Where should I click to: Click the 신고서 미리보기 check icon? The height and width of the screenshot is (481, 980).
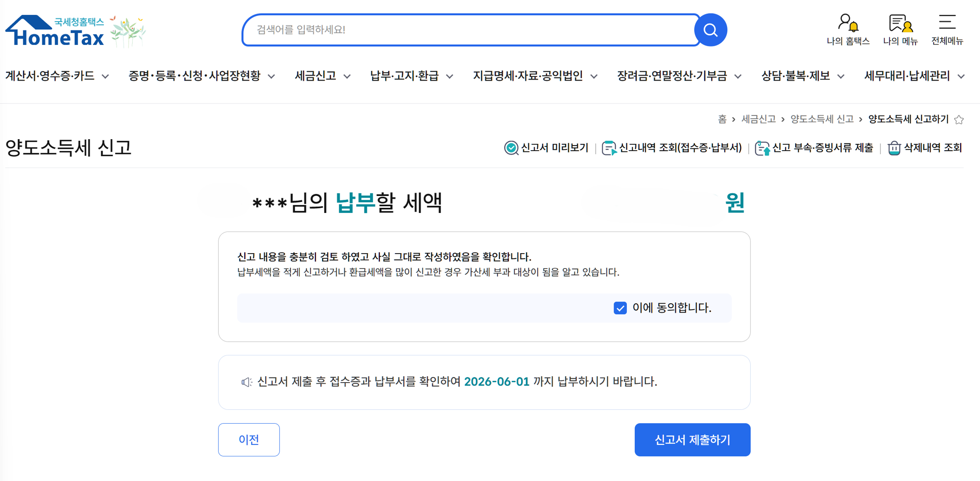(x=511, y=148)
